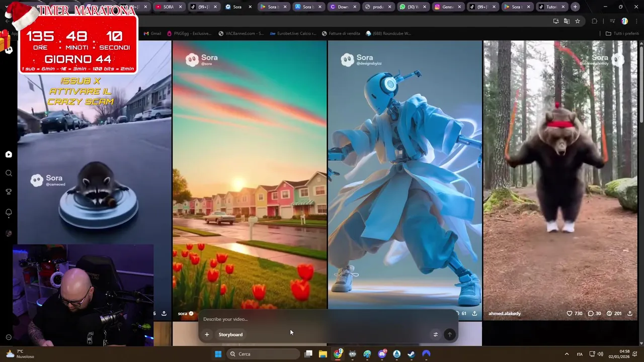Open File Explorer from taskbar
This screenshot has width=644, height=362.
(x=323, y=354)
